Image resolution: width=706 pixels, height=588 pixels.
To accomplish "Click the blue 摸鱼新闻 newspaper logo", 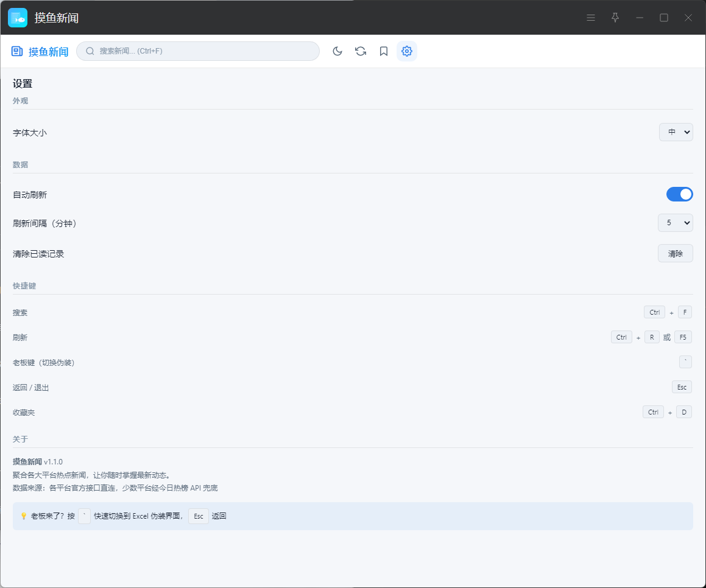I will (17, 51).
